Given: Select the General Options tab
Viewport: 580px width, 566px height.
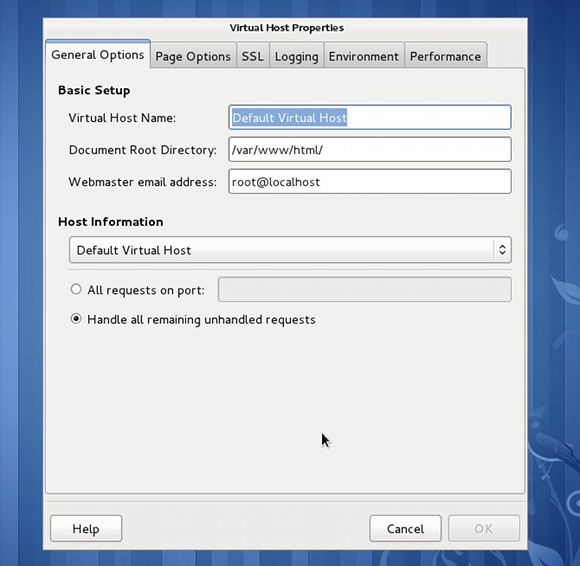Looking at the screenshot, I should [x=98, y=54].
